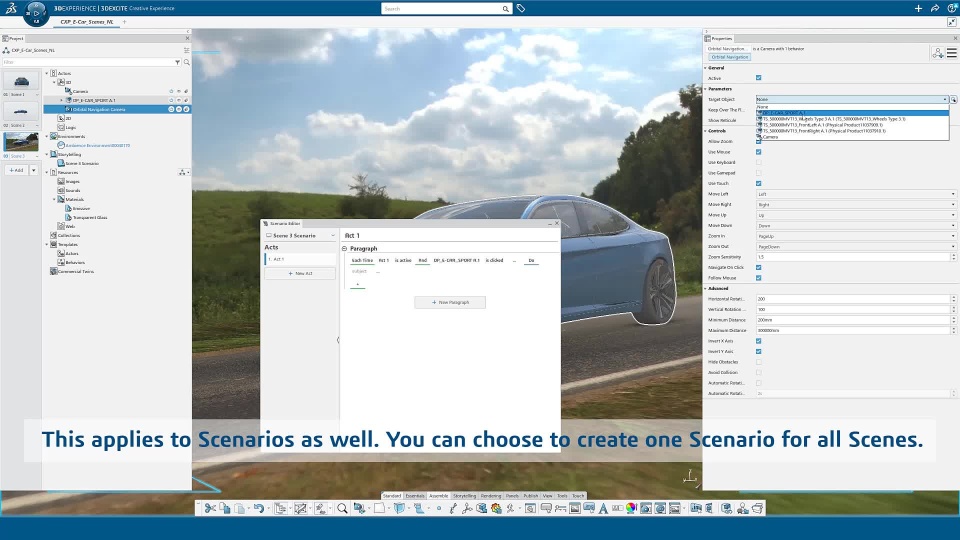Click the Cut scissors icon in bottom toolbar
Image resolution: width=960 pixels, height=540 pixels.
[210, 508]
